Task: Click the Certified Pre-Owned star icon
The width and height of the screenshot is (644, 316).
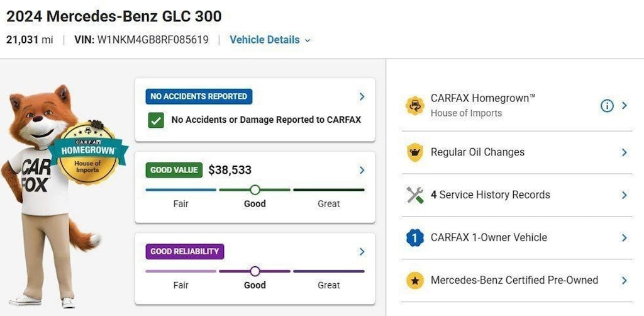Action: tap(415, 280)
